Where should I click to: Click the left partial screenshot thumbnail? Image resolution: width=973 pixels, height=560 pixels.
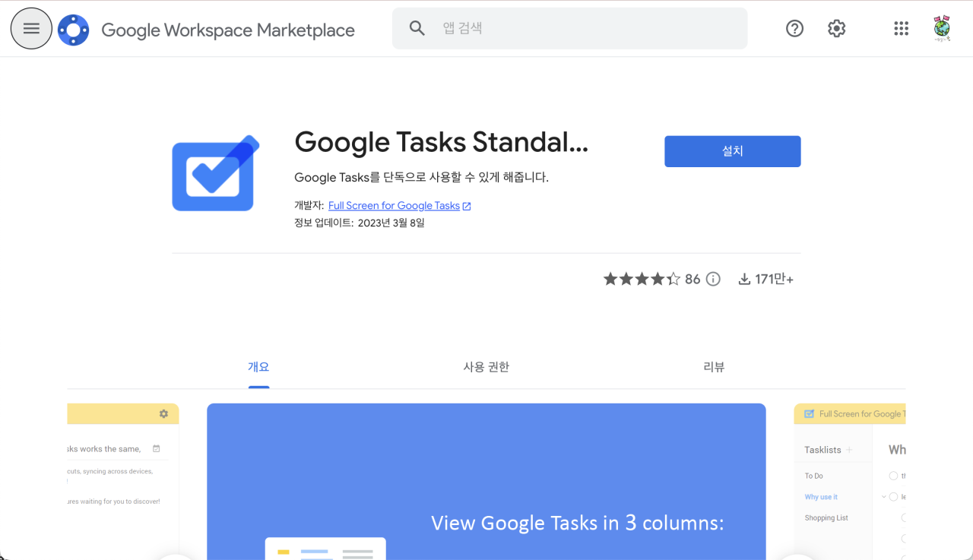coord(123,482)
